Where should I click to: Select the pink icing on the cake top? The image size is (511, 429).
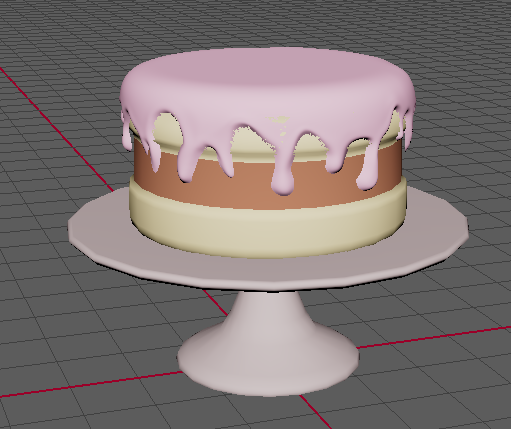[x=267, y=82]
